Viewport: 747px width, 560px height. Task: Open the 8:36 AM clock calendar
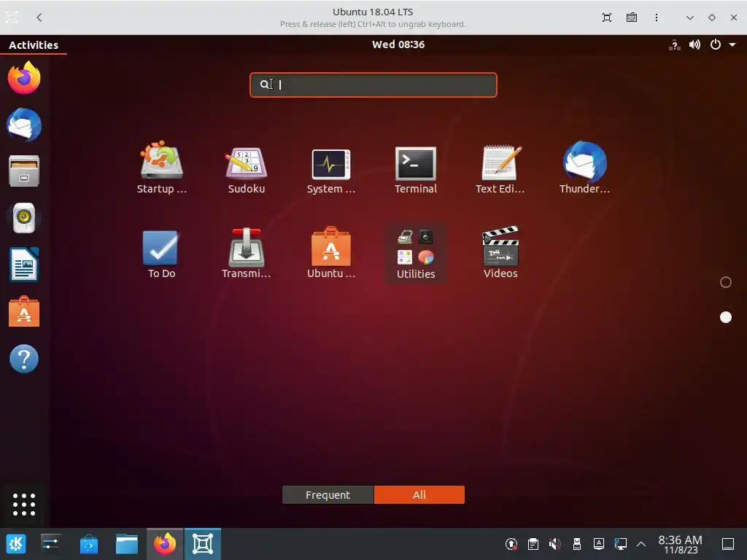point(681,544)
